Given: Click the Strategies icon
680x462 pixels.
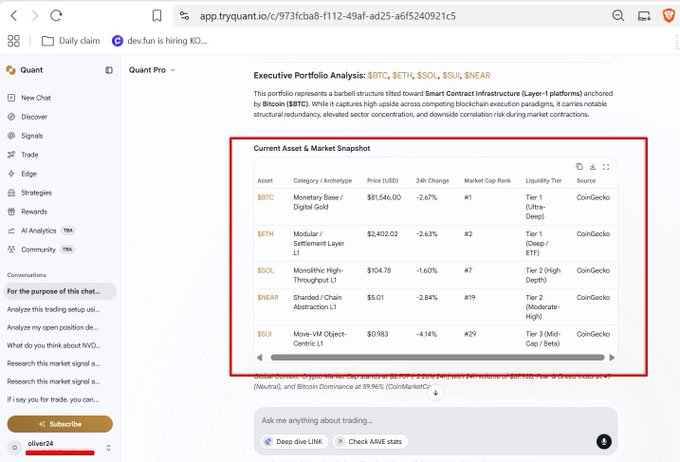Looking at the screenshot, I should click(x=12, y=193).
